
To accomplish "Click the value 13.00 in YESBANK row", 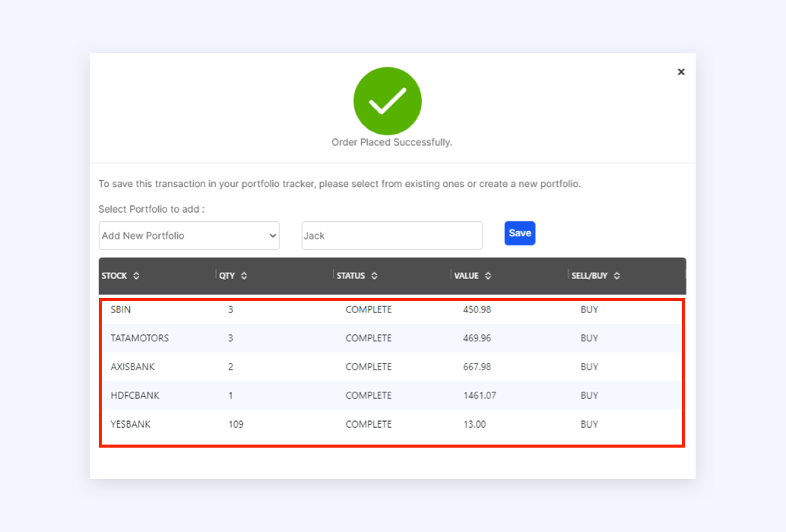I will pyautogui.click(x=474, y=424).
